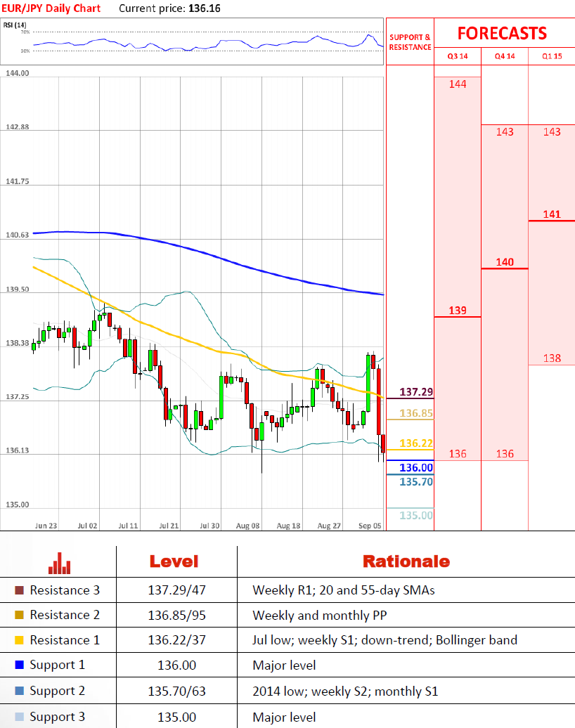
Task: Click the 135.00 support level marker beside chart
Action: tap(416, 515)
